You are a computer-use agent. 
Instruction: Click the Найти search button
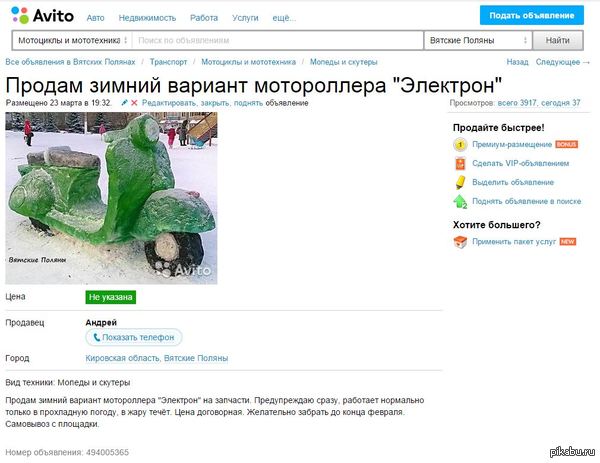tap(558, 40)
